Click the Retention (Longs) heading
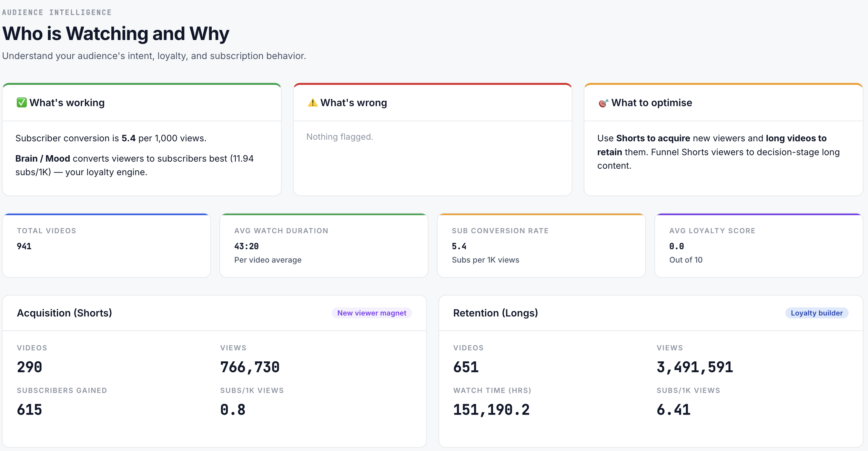 496,313
